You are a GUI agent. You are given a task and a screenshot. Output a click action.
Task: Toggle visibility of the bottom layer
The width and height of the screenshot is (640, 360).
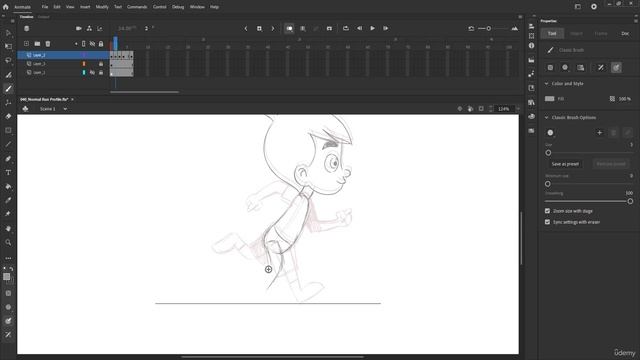pyautogui.click(x=93, y=73)
